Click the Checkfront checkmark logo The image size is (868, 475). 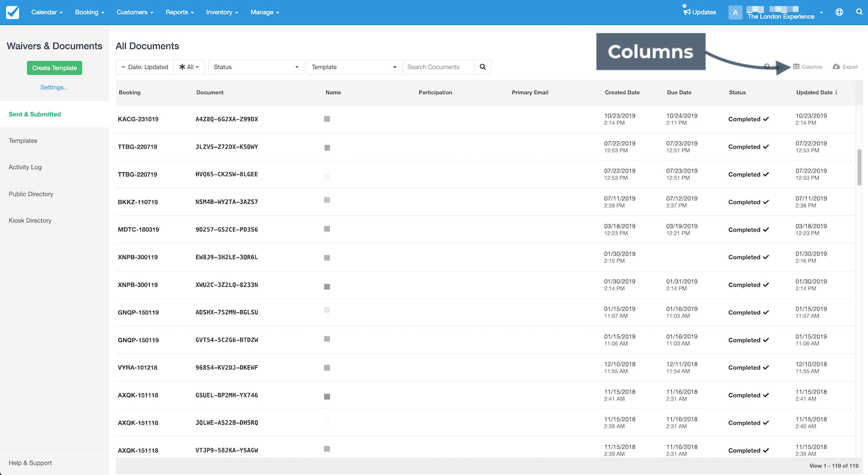coord(12,12)
